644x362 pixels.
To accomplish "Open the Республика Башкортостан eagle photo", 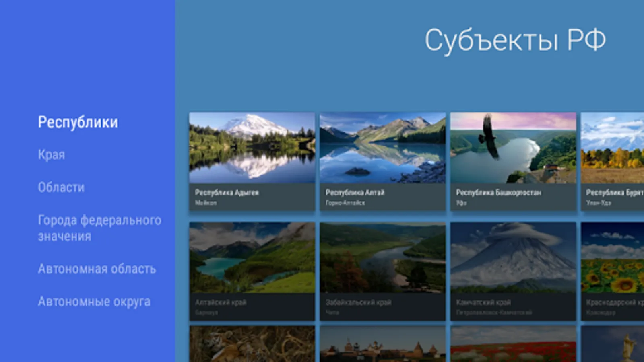I will [x=513, y=148].
